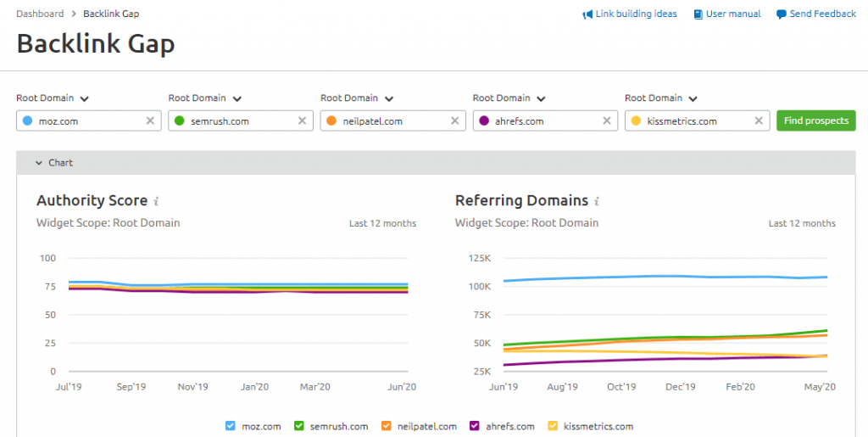Clear moz.com with its X icon

click(x=150, y=120)
